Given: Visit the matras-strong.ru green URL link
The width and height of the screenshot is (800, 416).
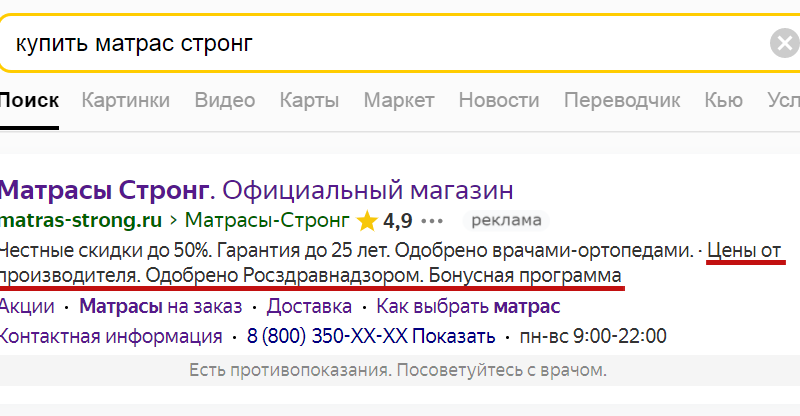Looking at the screenshot, I should [81, 221].
